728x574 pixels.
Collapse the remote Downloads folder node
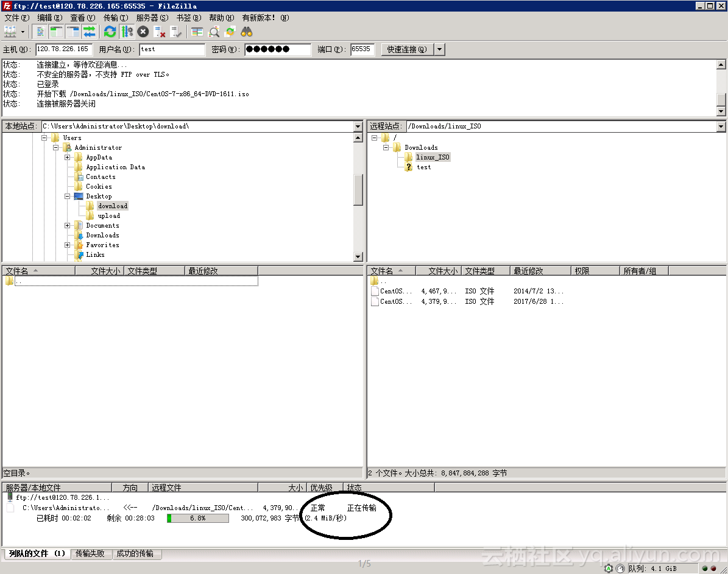click(x=386, y=147)
